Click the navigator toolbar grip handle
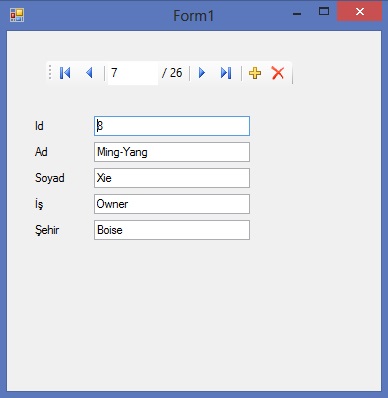The height and width of the screenshot is (398, 388). (x=50, y=72)
